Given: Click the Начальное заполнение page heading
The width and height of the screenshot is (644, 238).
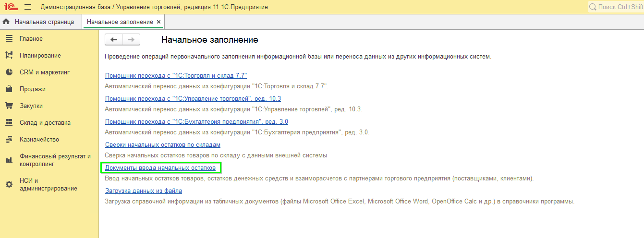Looking at the screenshot, I should click(210, 40).
